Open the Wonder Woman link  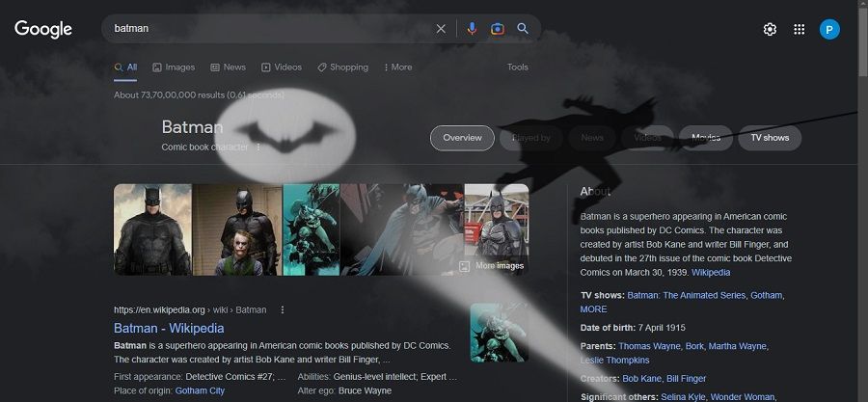pos(743,397)
